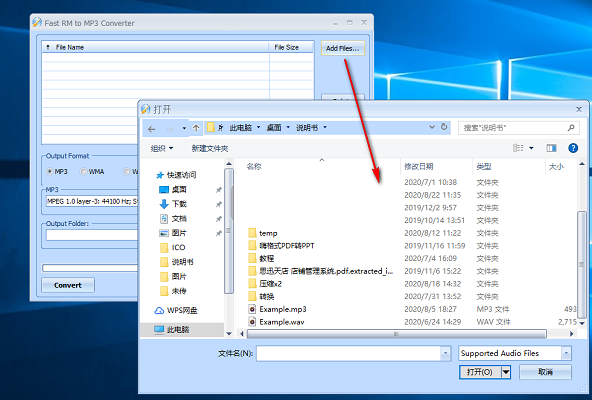The image size is (592, 400).
Task: Change view layout icon
Action: pos(518,148)
